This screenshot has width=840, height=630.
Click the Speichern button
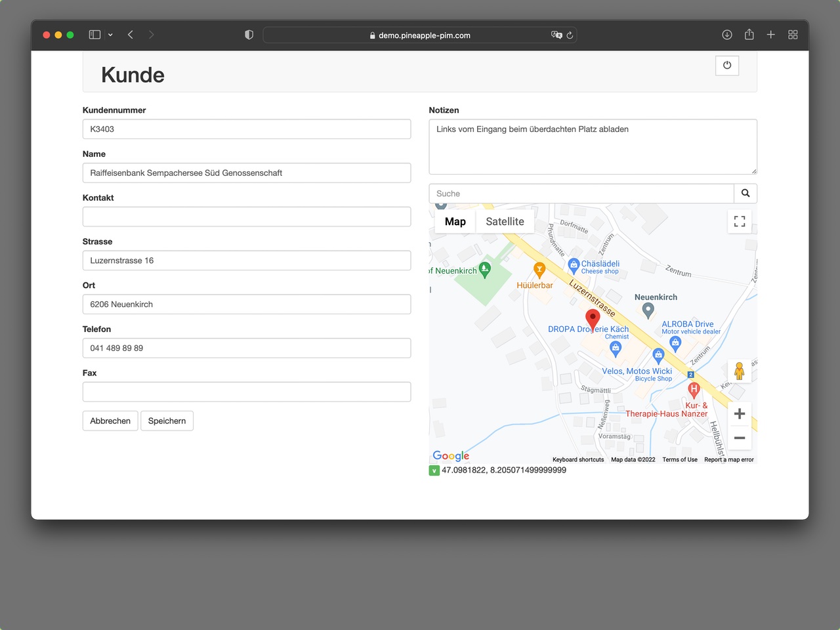[167, 421]
